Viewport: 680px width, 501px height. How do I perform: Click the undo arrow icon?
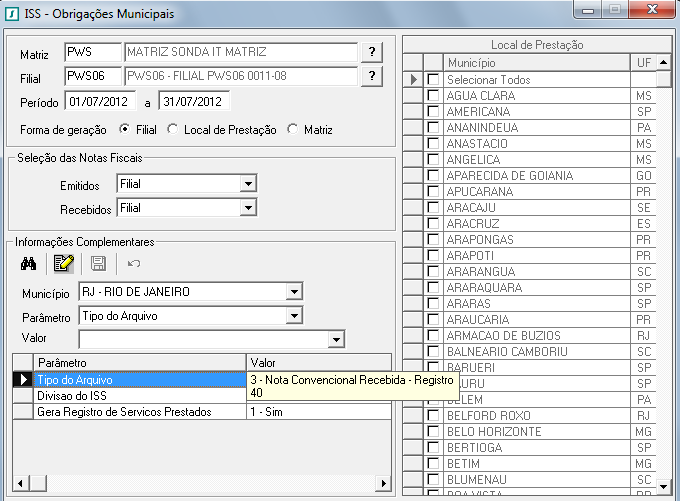pos(134,264)
